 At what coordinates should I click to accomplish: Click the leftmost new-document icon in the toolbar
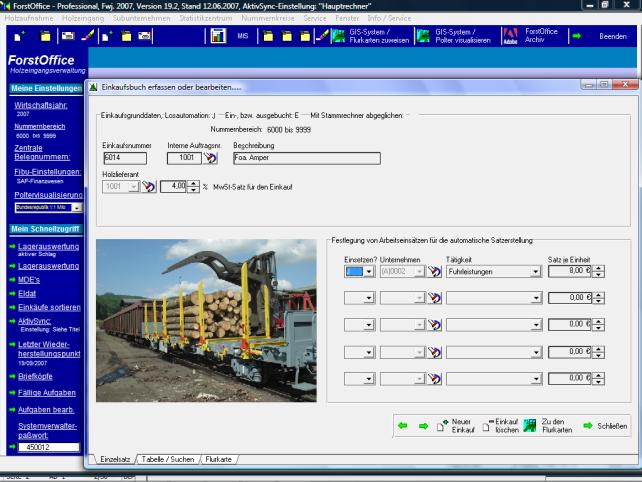[x=19, y=36]
